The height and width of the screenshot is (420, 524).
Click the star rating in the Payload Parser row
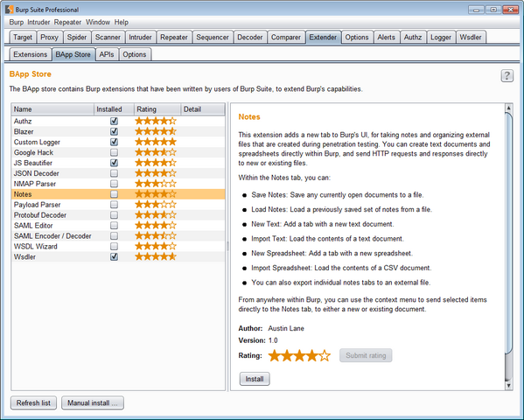point(156,205)
